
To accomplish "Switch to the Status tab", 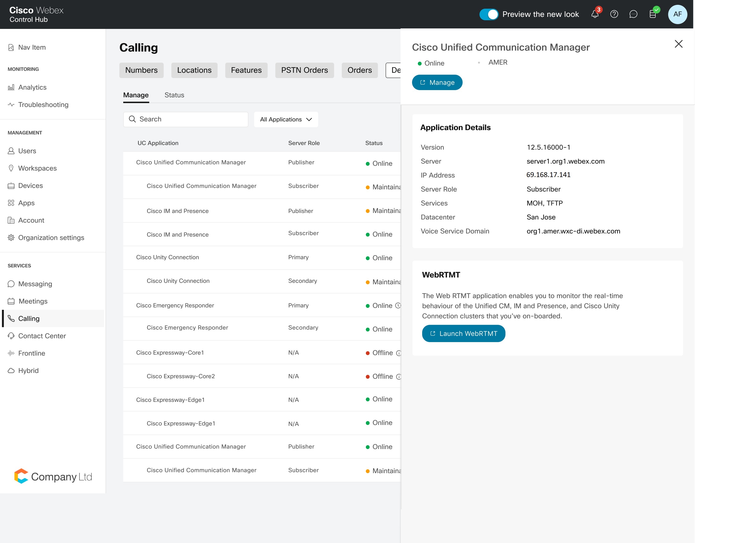I will 174,95.
